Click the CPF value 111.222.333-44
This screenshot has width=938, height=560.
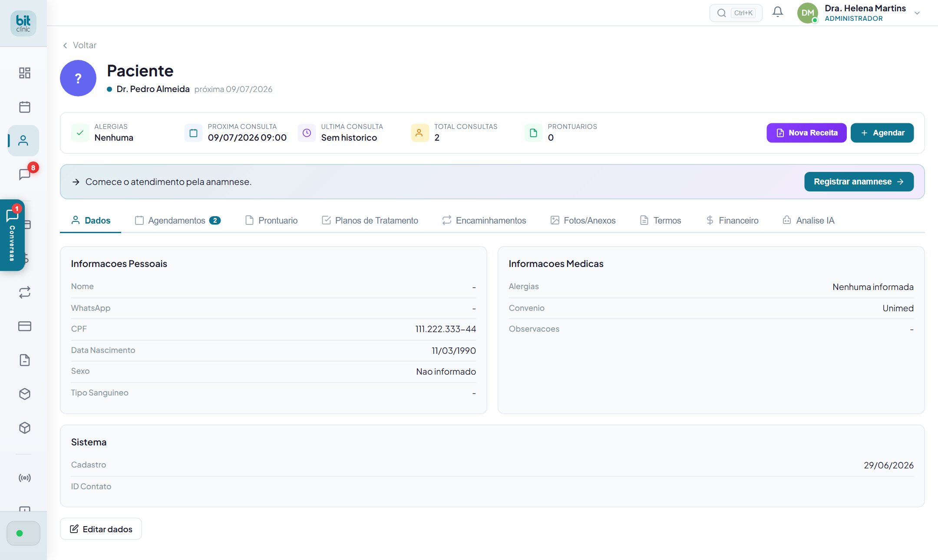pos(446,329)
